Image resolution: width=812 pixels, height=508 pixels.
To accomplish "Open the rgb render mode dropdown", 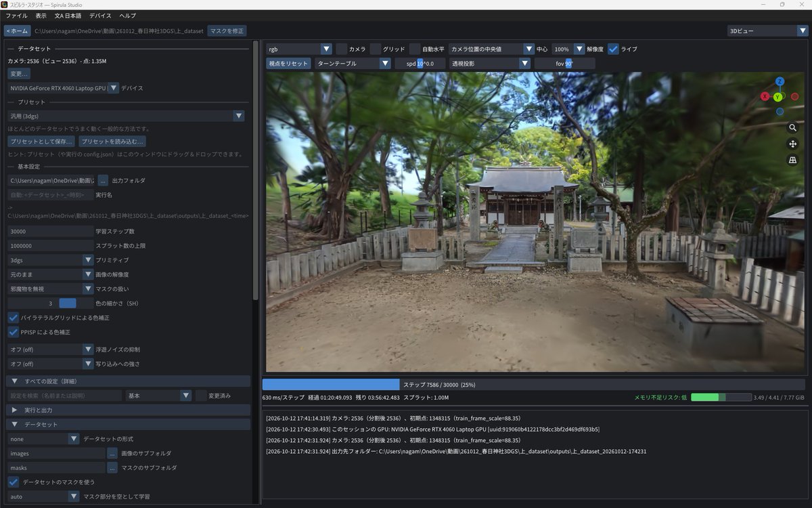I will [x=298, y=49].
